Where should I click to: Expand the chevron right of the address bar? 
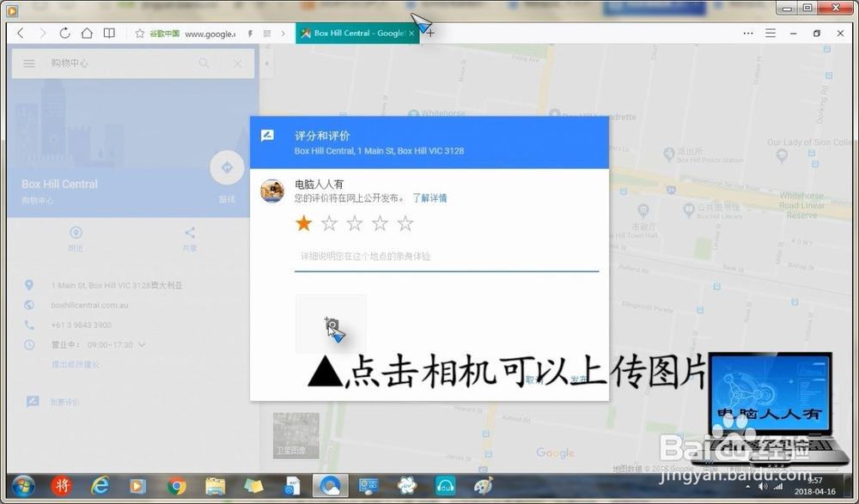[x=283, y=33]
